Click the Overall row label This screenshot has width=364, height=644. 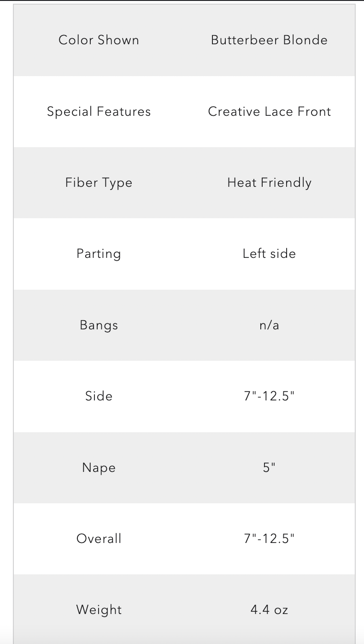click(99, 539)
